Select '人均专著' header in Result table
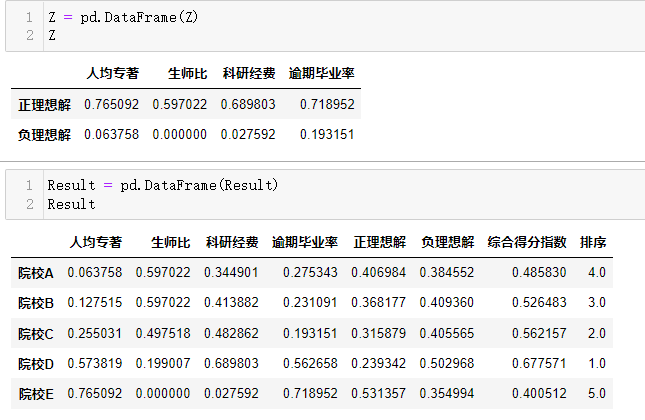Viewport: 645px width, 420px height. tap(95, 242)
